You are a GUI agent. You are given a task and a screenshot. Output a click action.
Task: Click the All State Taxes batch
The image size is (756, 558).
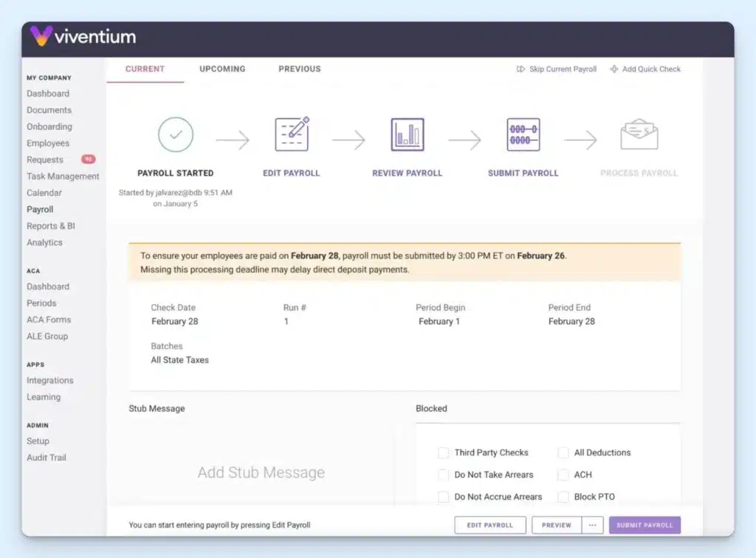coord(180,360)
